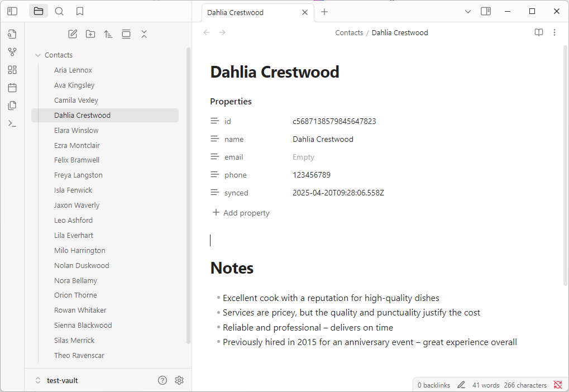
Task: Navigate back arrow
Action: (207, 32)
